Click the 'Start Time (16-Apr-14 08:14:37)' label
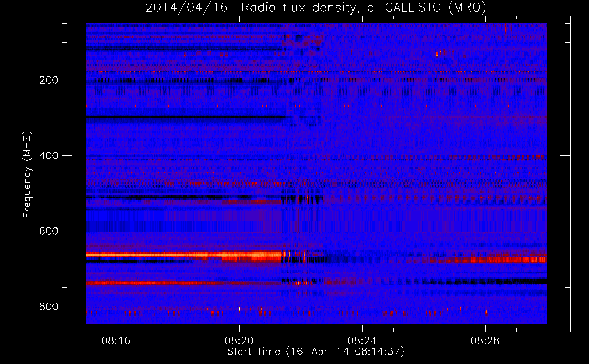589x364 pixels. [x=316, y=352]
